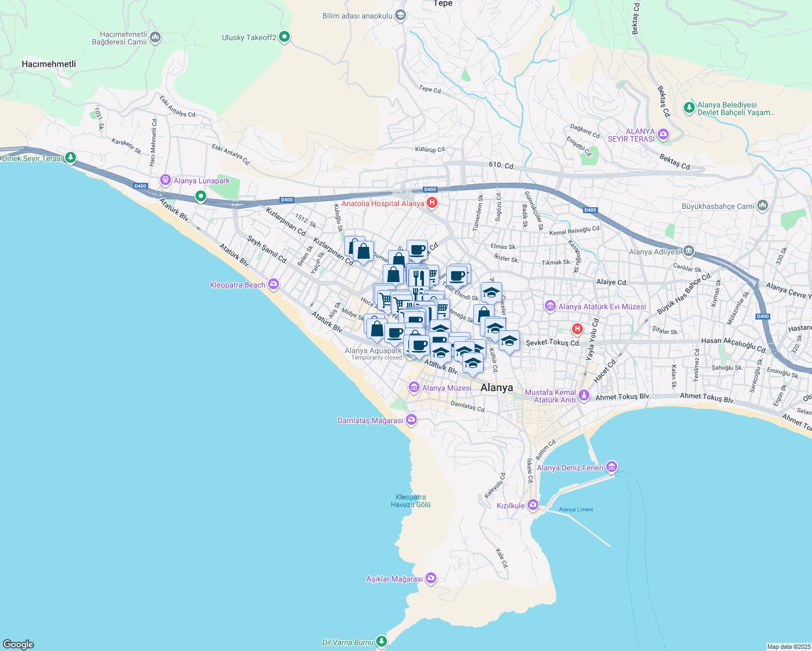Select a coffee cup cafe marker near Kuloğlu Sk
Viewport: 812px width, 651px height.
pyautogui.click(x=417, y=250)
